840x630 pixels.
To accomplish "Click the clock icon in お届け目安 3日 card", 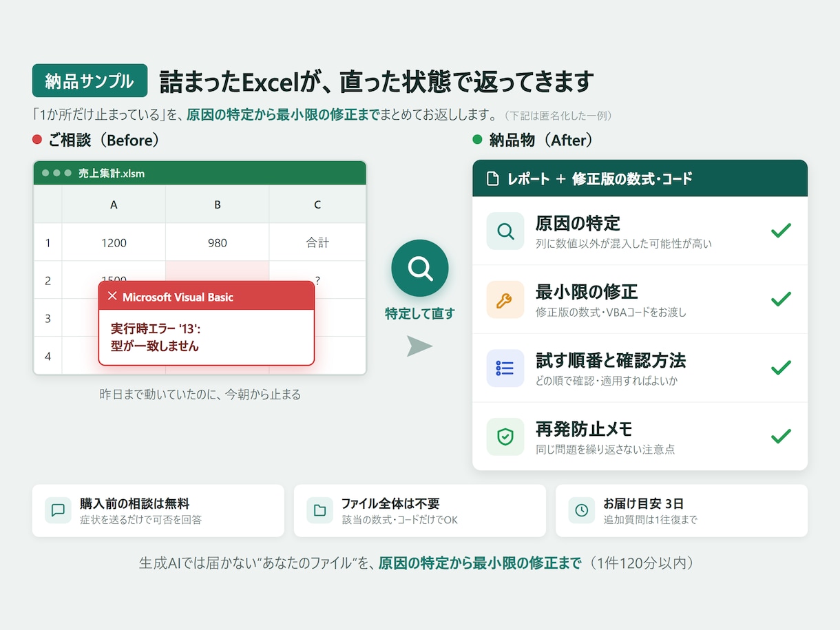I will 582,510.
